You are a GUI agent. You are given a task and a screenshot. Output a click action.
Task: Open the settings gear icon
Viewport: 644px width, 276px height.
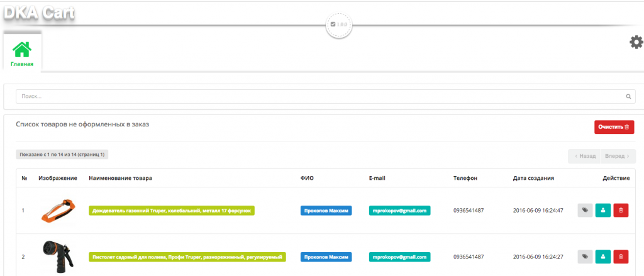636,42
